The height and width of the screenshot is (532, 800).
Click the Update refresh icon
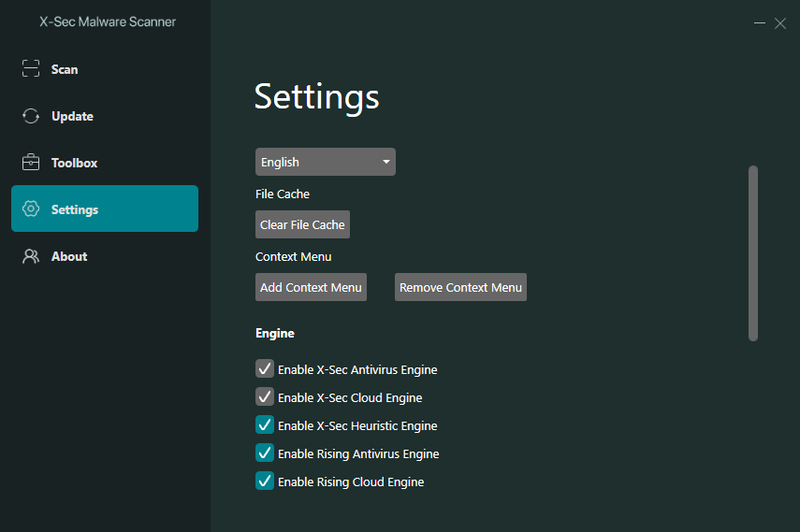click(x=31, y=116)
